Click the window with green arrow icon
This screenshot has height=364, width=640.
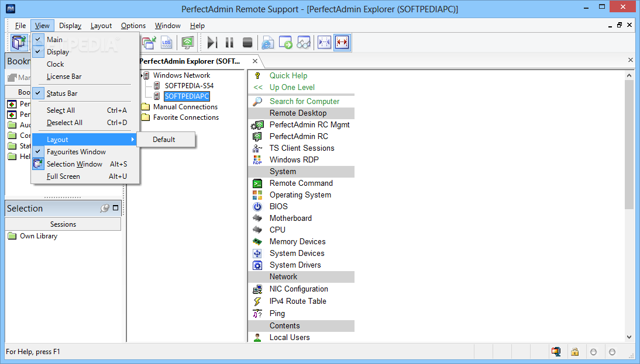(285, 43)
